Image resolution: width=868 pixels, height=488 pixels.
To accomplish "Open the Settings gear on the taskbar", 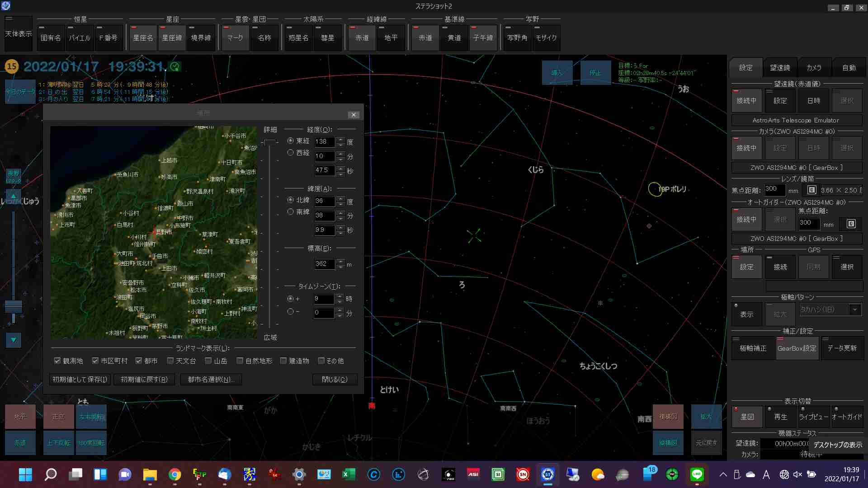I will tap(299, 474).
